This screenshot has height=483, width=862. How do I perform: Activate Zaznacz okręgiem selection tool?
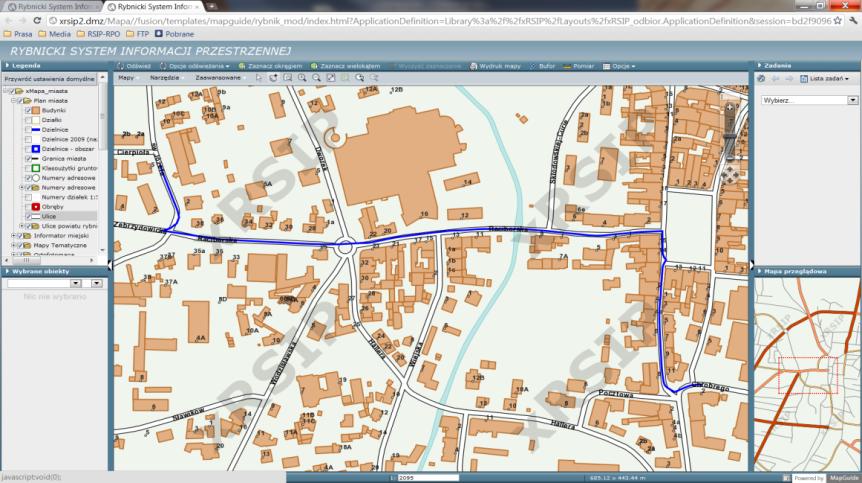270,66
